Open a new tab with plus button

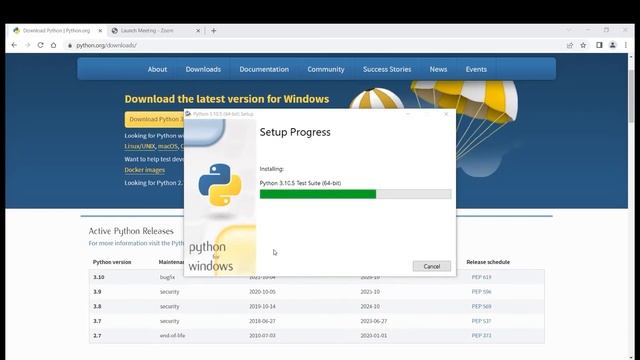pyautogui.click(x=213, y=31)
